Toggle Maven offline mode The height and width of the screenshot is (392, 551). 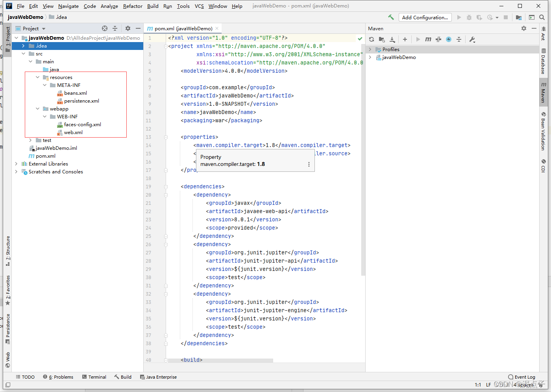[438, 39]
